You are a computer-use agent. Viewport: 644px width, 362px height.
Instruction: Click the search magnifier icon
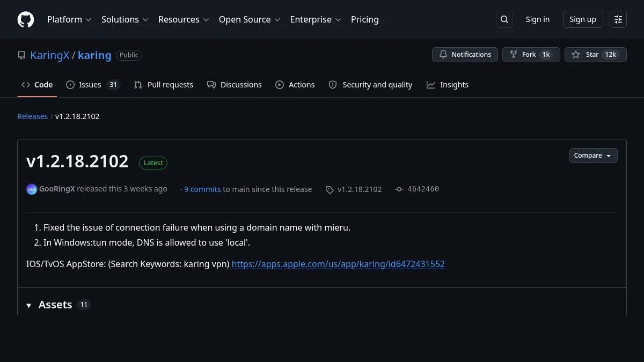(x=504, y=19)
